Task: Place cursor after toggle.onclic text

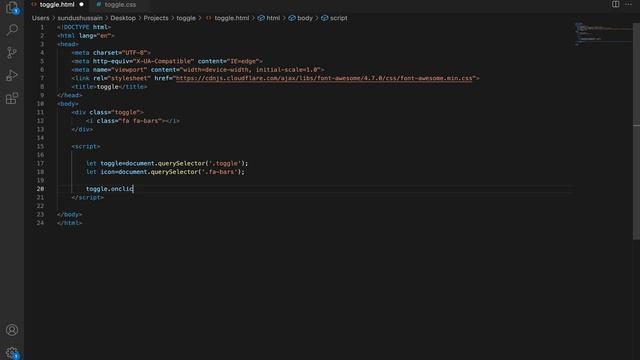Action: click(x=134, y=189)
